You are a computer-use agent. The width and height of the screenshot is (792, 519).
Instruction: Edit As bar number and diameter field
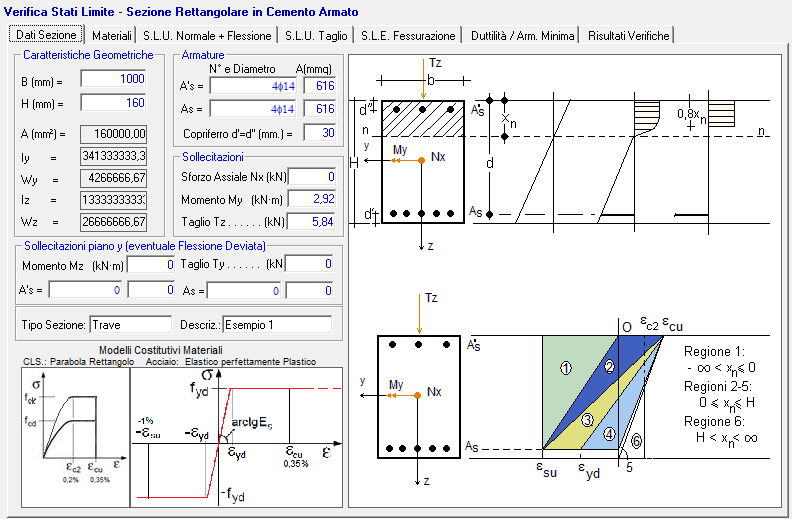point(253,109)
